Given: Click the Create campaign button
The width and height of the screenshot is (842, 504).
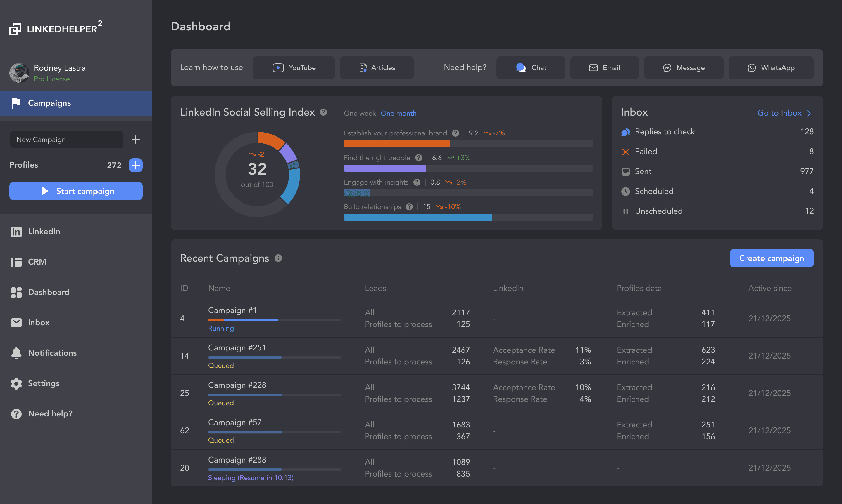Looking at the screenshot, I should pyautogui.click(x=771, y=258).
